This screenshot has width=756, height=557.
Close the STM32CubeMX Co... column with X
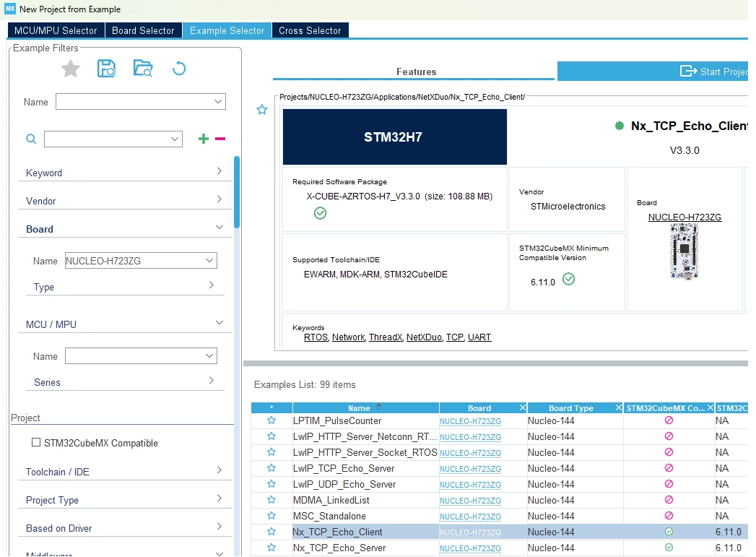(x=711, y=408)
